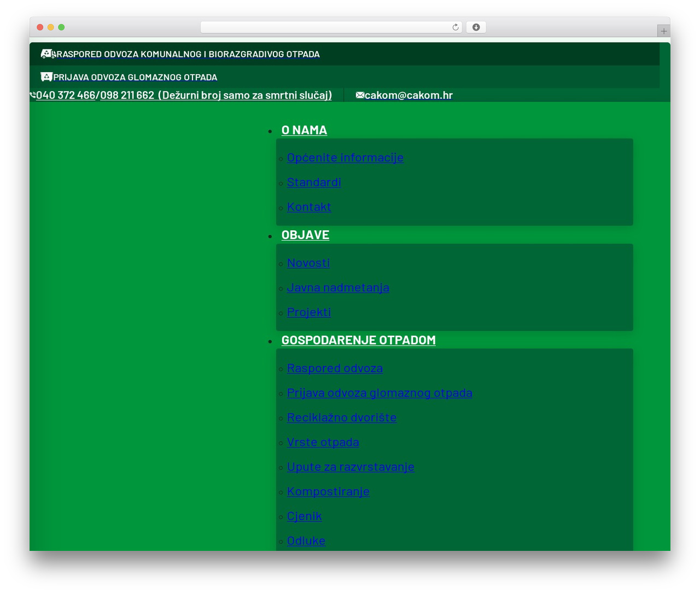
Task: Open the Kontakt page
Action: click(x=309, y=207)
